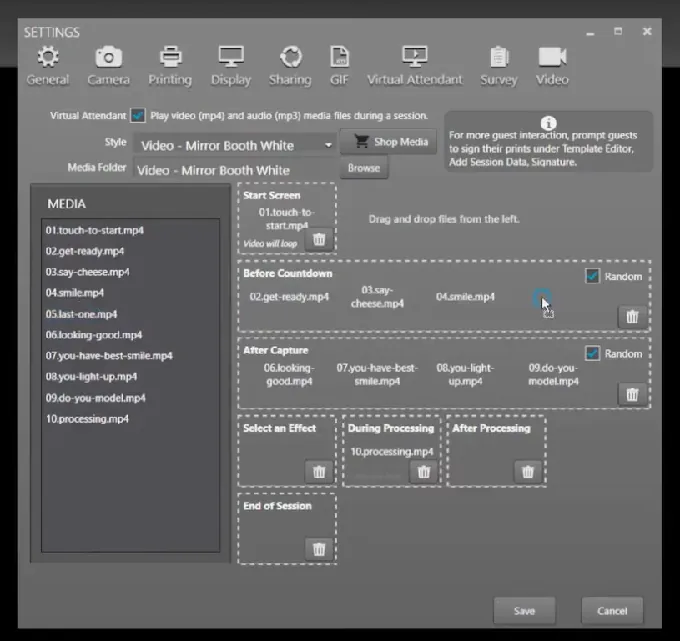Viewport: 680px width, 641px height.
Task: Click 09.do-you-model.mp4 in After Capture
Action: 553,374
